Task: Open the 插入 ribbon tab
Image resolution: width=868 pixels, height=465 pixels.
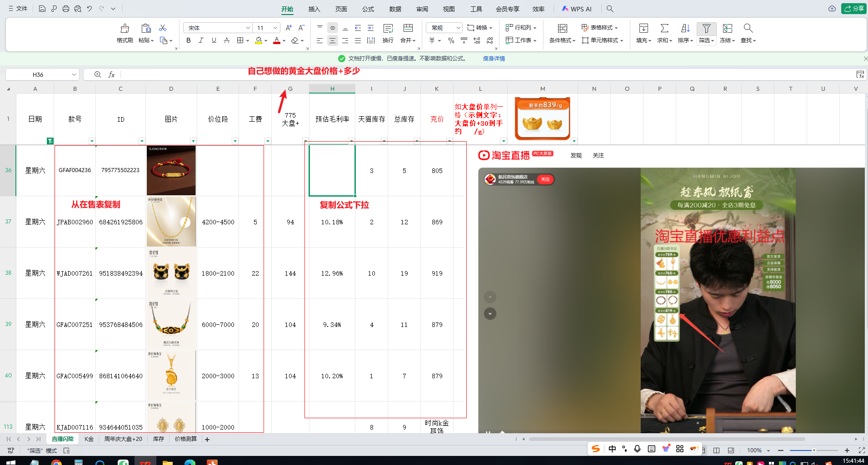Action: pyautogui.click(x=314, y=9)
